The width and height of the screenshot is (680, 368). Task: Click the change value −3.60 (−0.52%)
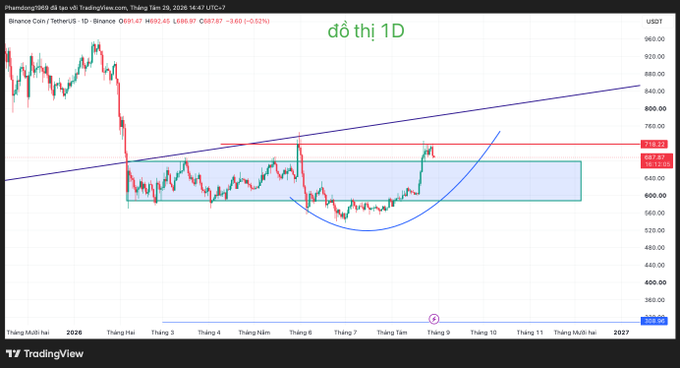[248, 21]
